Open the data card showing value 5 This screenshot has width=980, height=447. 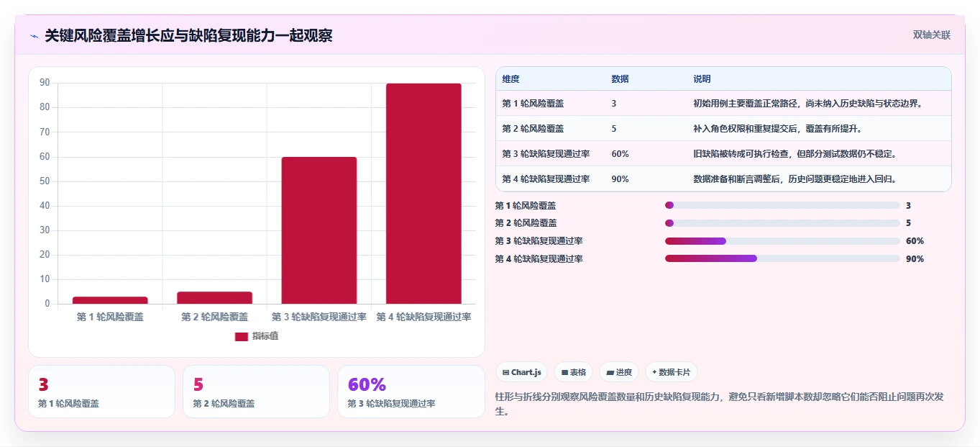click(x=256, y=392)
